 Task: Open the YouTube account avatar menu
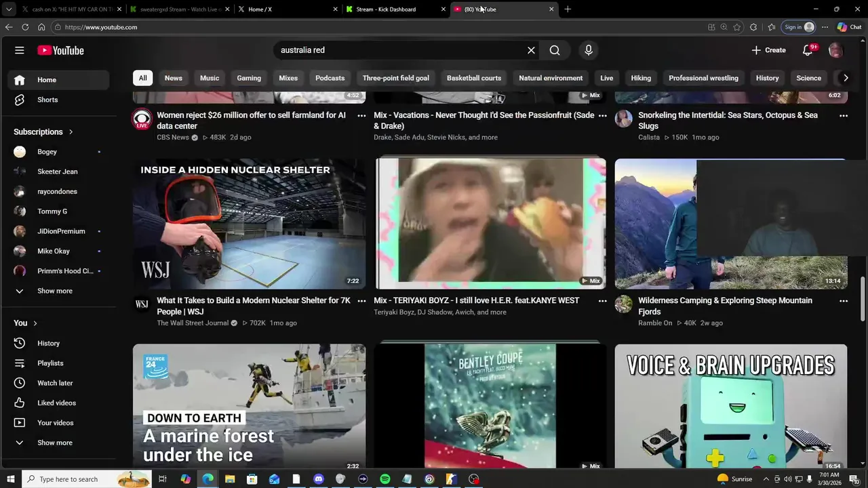coord(835,50)
